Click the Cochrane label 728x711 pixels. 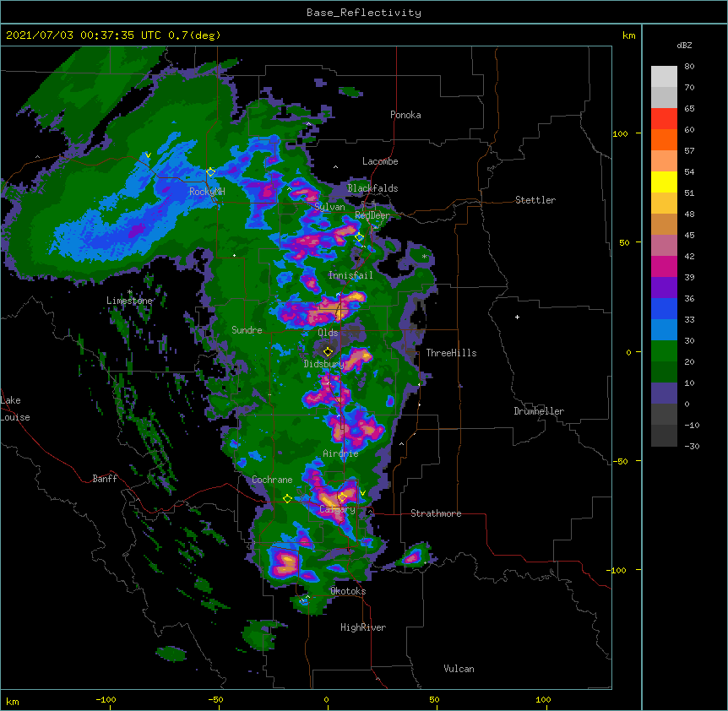[x=272, y=480]
